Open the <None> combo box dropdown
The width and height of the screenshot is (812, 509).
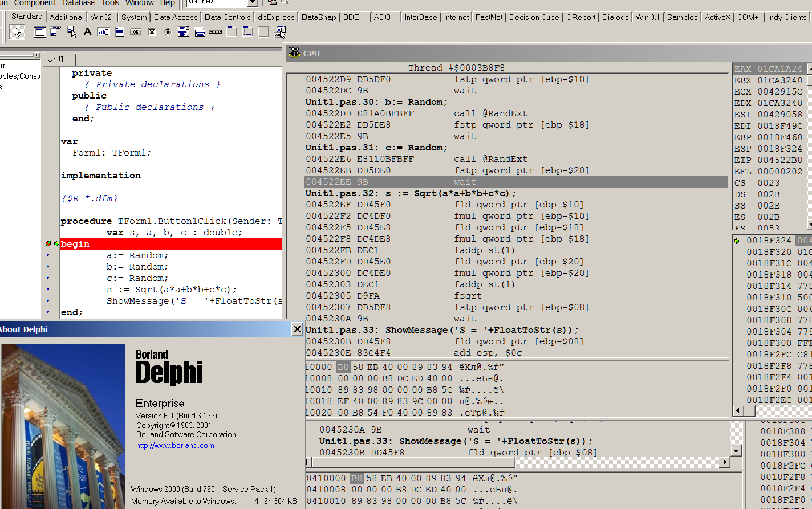pyautogui.click(x=252, y=3)
